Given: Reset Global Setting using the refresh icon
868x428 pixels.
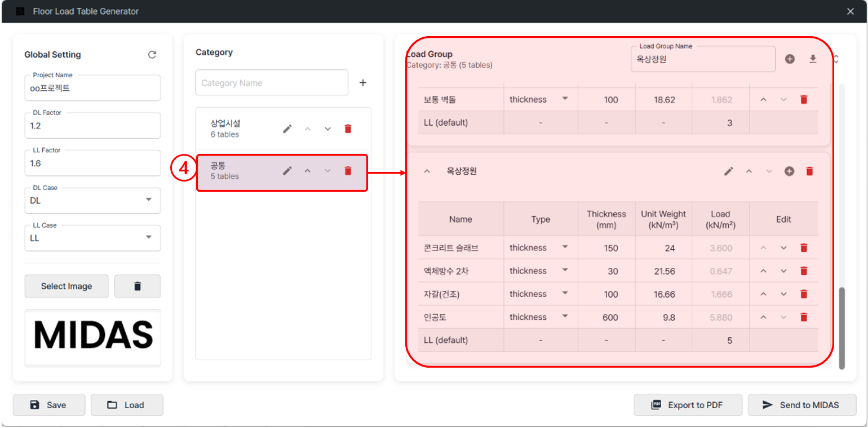Looking at the screenshot, I should coord(152,55).
